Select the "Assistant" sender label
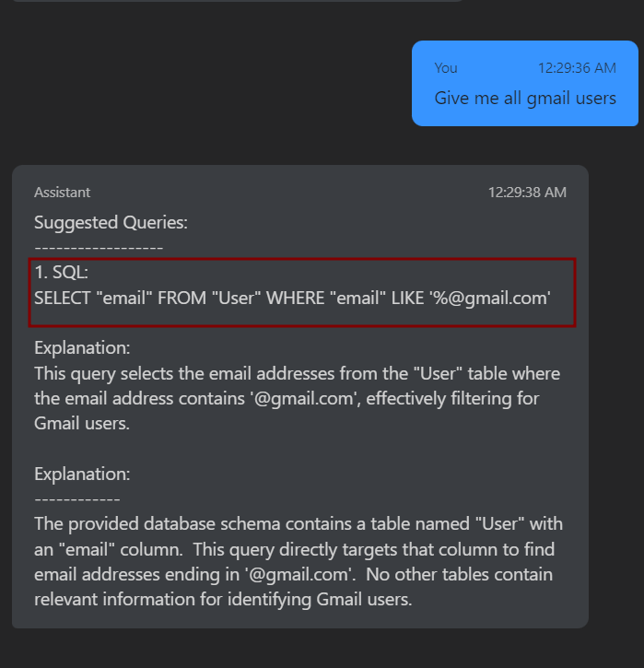The width and height of the screenshot is (644, 668). 62,193
